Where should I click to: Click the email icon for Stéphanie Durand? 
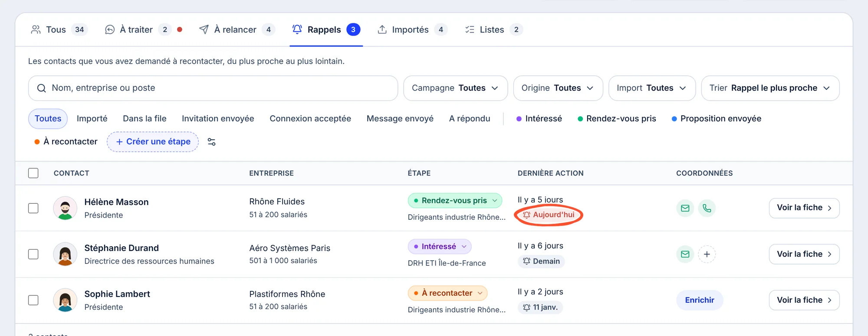click(685, 254)
